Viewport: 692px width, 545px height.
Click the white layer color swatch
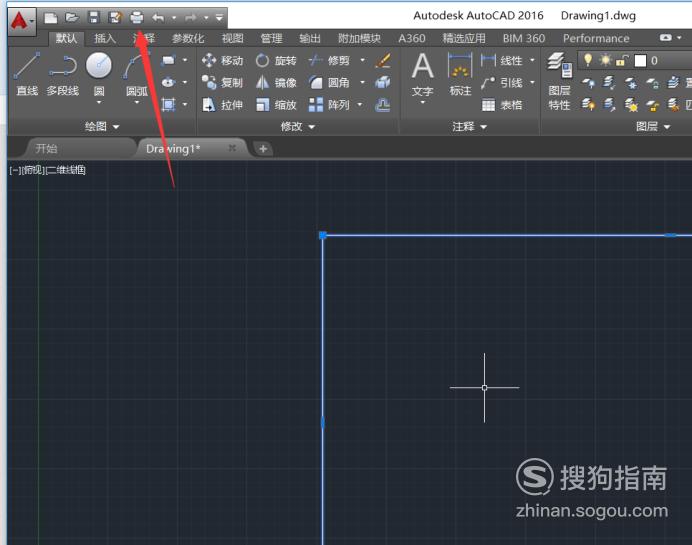[x=640, y=60]
